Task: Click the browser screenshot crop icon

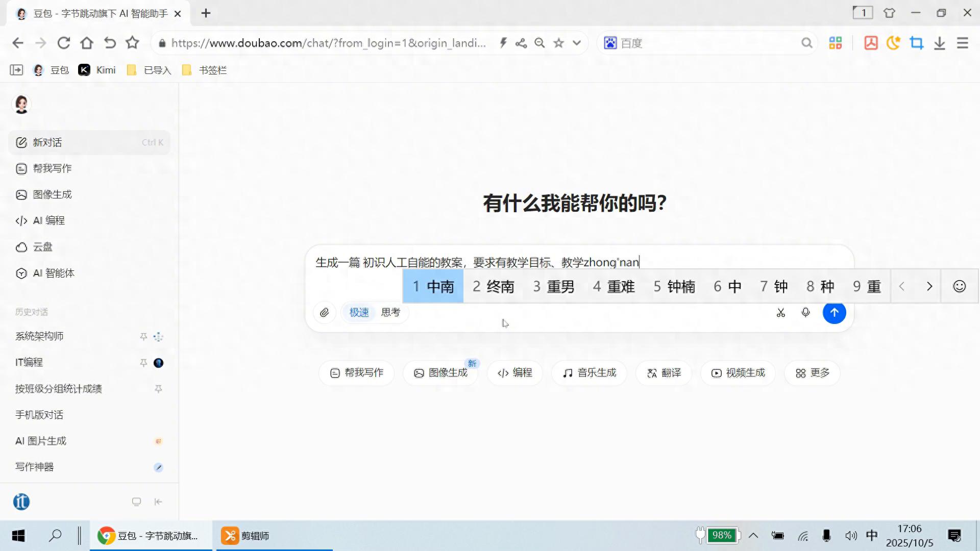Action: point(917,43)
